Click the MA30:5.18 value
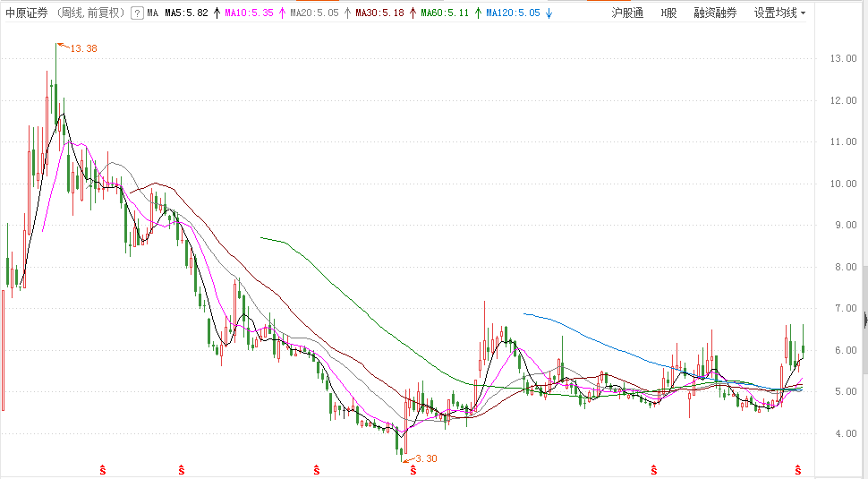This screenshot has width=868, height=479. 379,13
